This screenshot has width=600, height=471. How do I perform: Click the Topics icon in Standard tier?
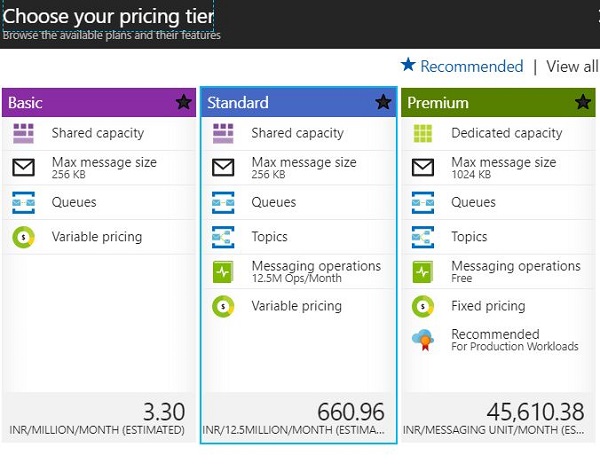(x=223, y=237)
